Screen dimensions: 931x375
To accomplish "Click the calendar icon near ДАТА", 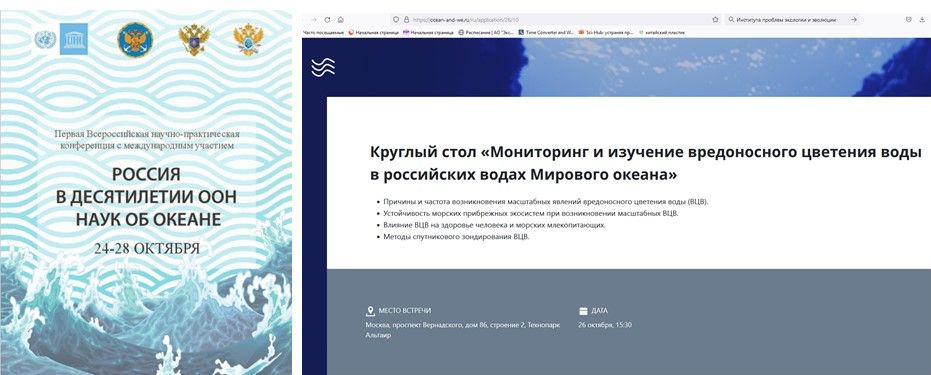I will (x=583, y=311).
